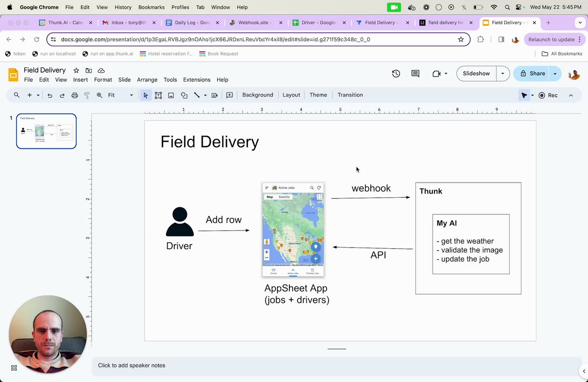Click the speaker notes field
Viewport: 588px width, 382px height.
coord(337,365)
